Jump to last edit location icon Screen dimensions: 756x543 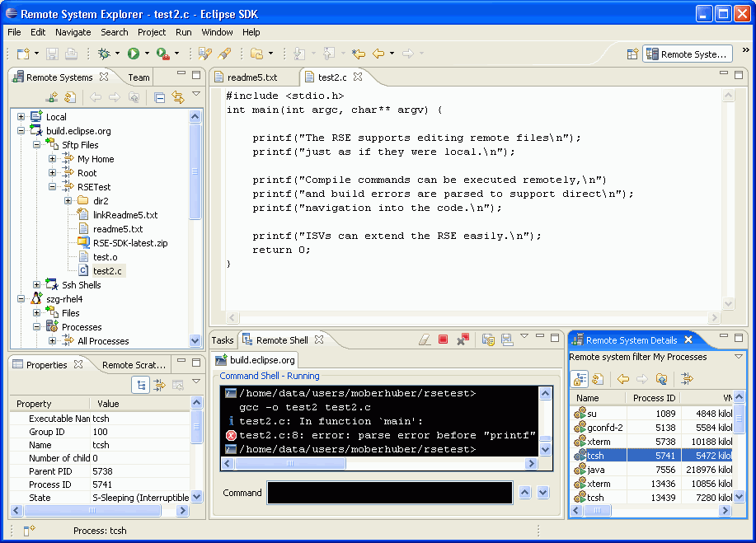coord(359,54)
